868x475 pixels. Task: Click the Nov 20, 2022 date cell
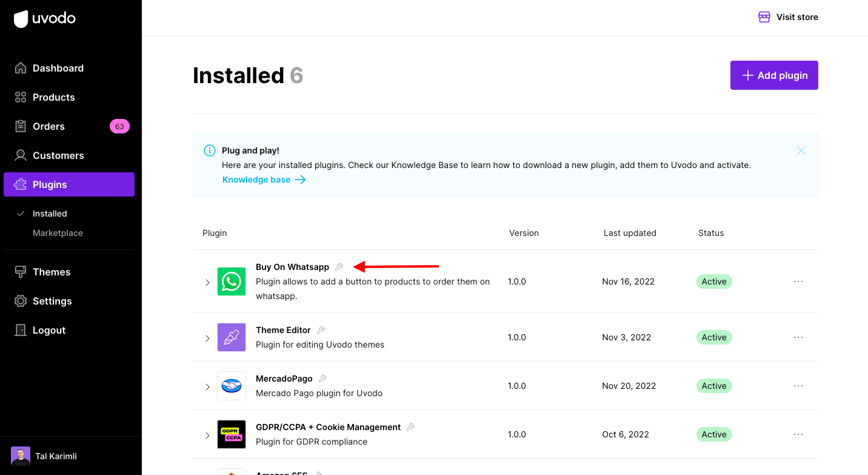click(629, 386)
